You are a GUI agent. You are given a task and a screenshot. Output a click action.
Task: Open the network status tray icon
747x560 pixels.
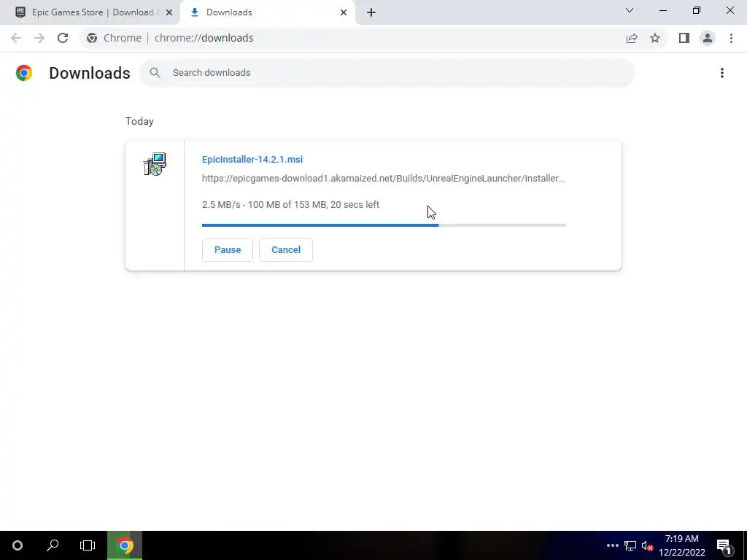(630, 545)
